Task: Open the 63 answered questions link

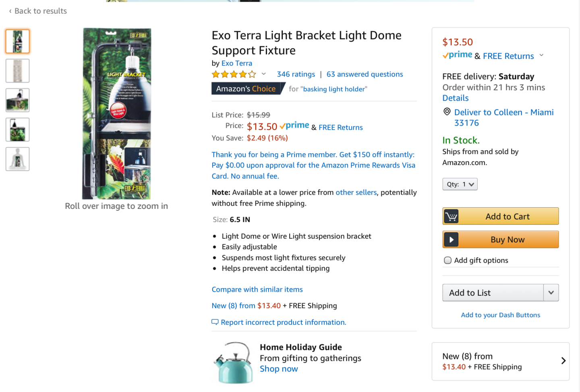Action: point(365,74)
